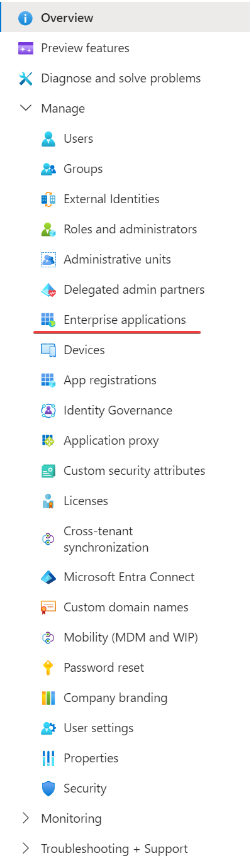
Task: Click the Company branding colored bars icon
Action: 48,698
